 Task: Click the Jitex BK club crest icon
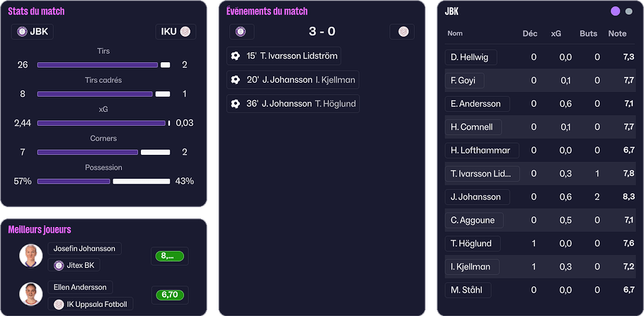(59, 266)
